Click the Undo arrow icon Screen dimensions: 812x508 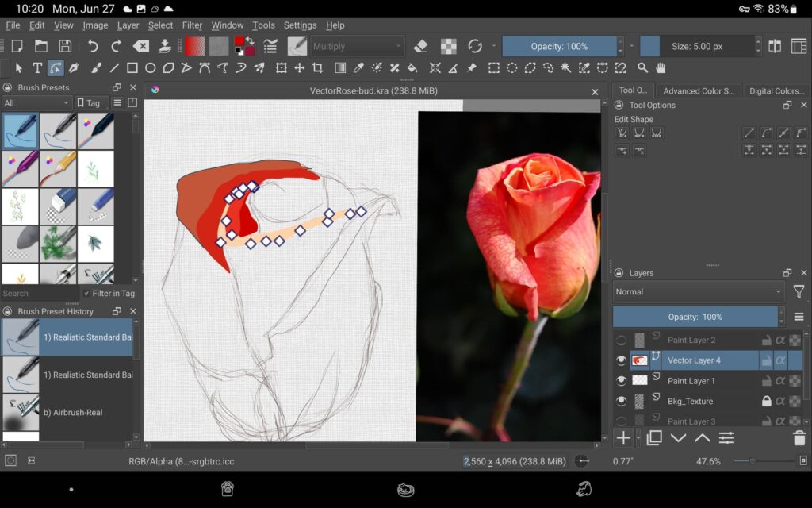pyautogui.click(x=94, y=46)
